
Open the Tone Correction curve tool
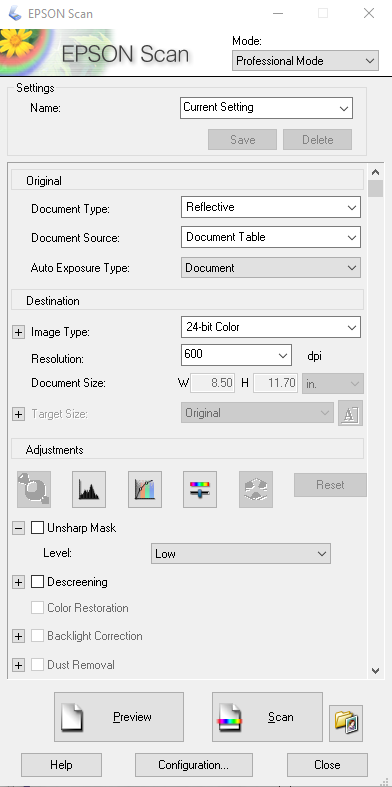coord(145,489)
